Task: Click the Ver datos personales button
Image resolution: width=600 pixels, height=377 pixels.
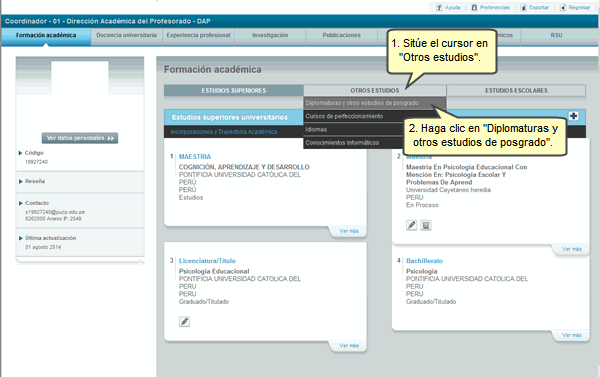Action: coord(80,138)
